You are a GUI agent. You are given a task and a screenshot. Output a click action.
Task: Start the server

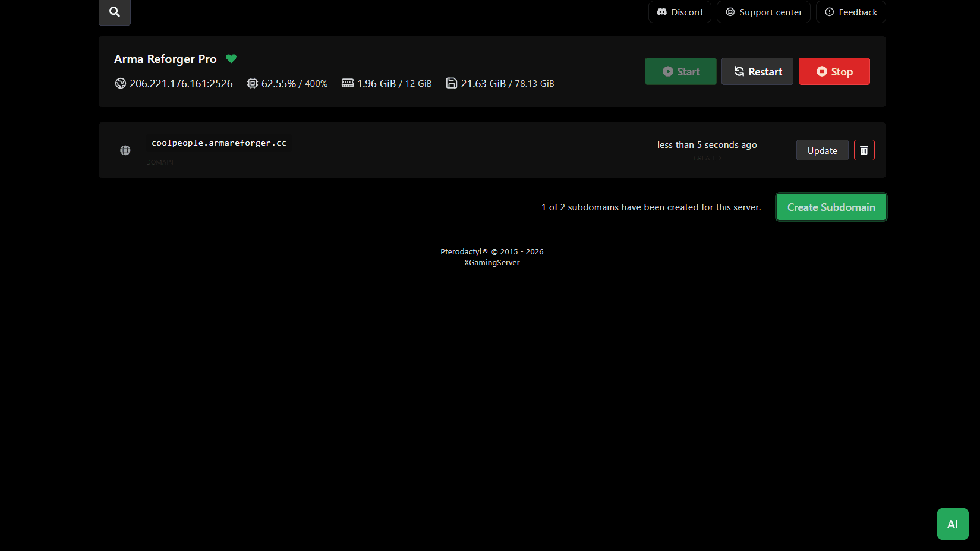tap(680, 71)
